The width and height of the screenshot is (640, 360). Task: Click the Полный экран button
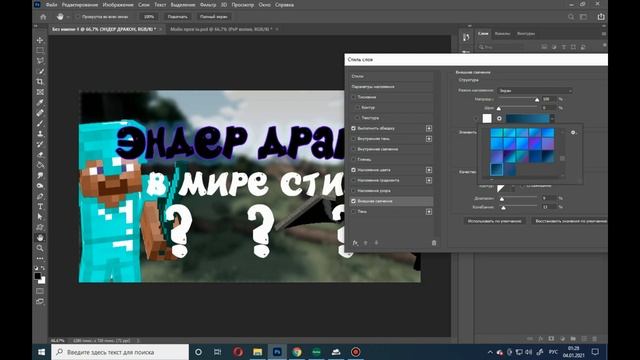point(213,17)
